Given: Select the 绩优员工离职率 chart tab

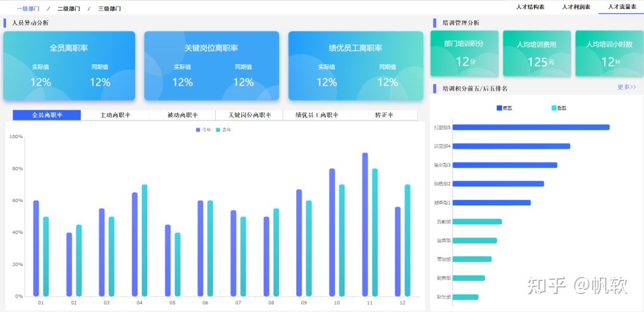Looking at the screenshot, I should pos(317,115).
